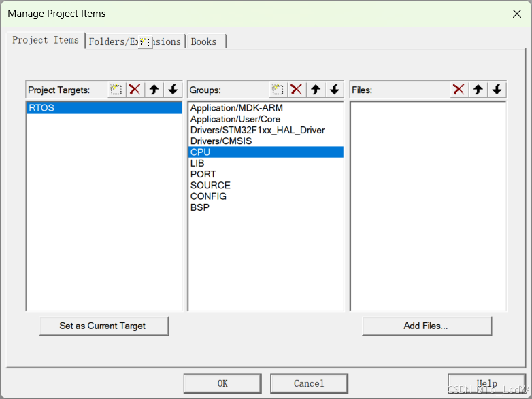This screenshot has height=399, width=532.
Task: Move selected file up
Action: 478,90
